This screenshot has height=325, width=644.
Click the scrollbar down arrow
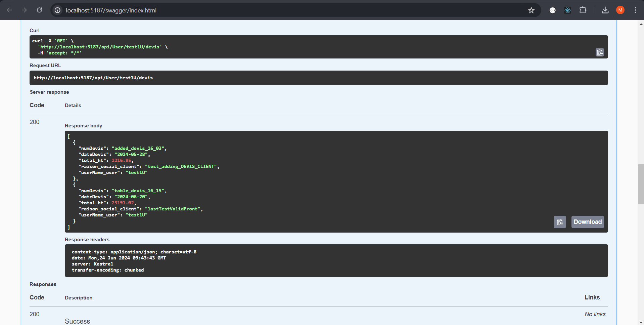pyautogui.click(x=641, y=322)
